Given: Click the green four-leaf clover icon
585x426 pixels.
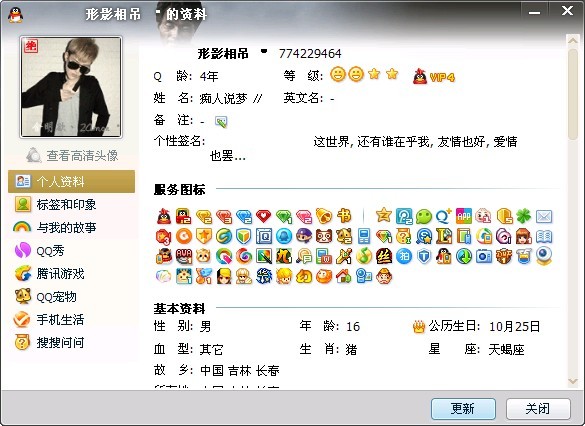Looking at the screenshot, I should (523, 216).
